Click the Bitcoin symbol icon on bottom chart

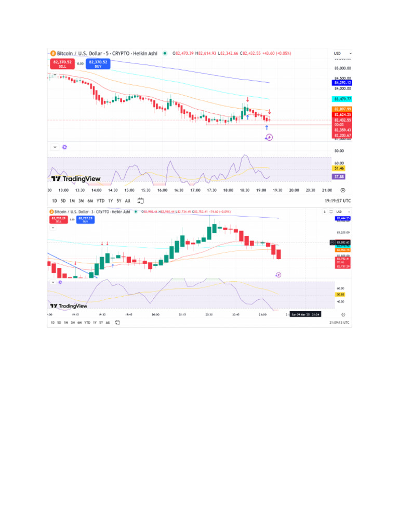(x=51, y=211)
